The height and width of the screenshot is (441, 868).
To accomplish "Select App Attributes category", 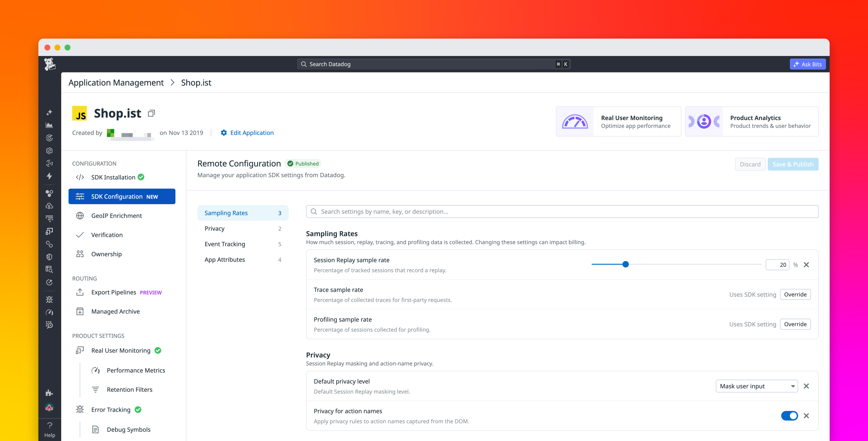I will 243,260.
